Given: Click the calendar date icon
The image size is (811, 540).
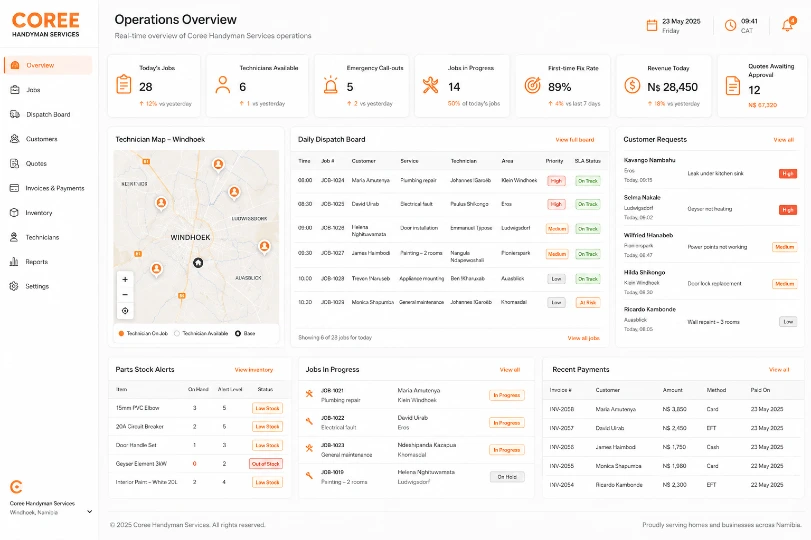Looking at the screenshot, I should click(x=652, y=25).
